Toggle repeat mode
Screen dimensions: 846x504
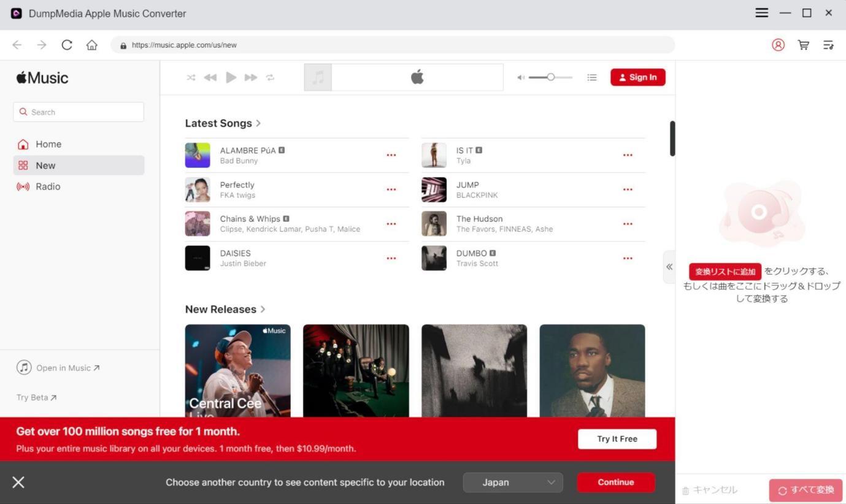[270, 77]
